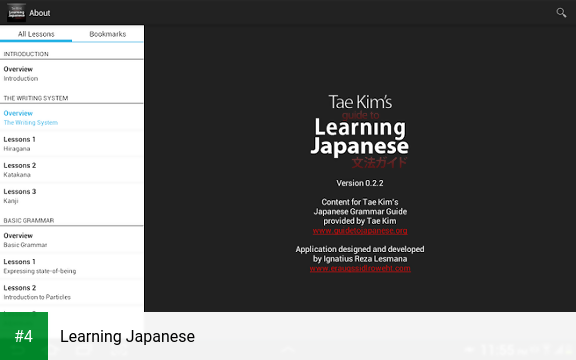This screenshot has height=360, width=576.
Task: Open Lessons 2 Katakana
Action: 72,170
